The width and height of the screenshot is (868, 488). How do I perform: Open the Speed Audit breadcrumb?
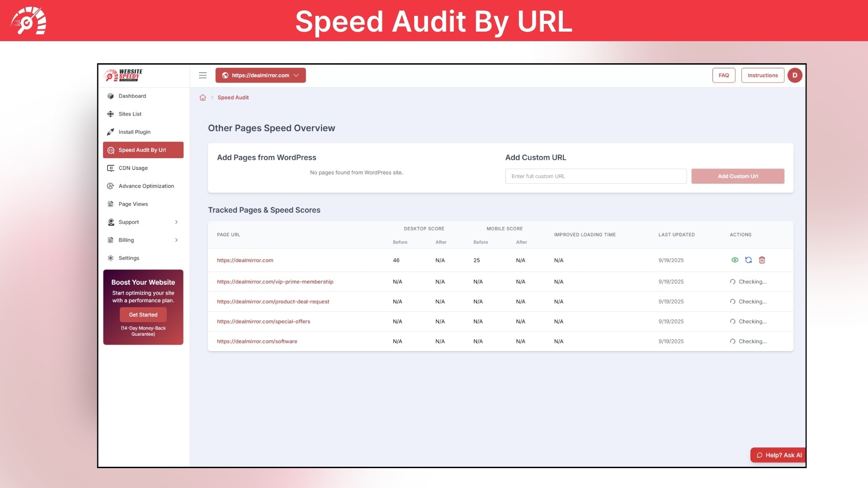pos(233,97)
